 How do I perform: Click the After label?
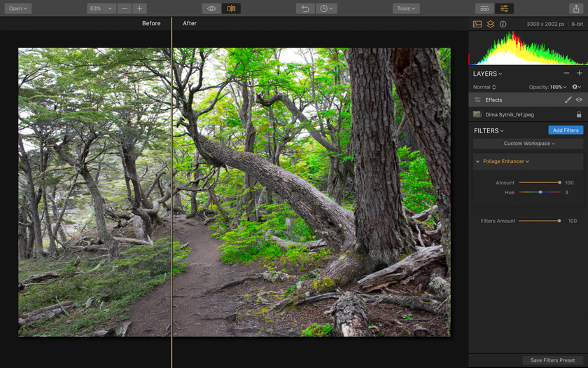point(190,23)
